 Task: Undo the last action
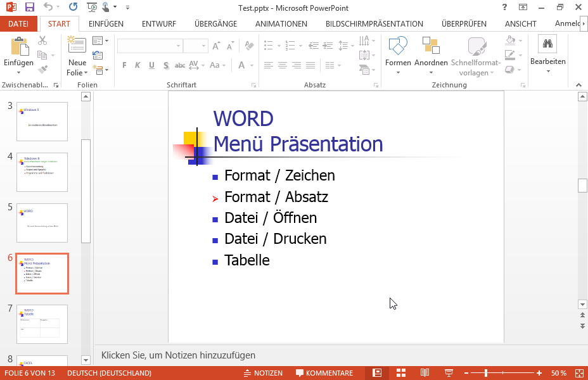pyautogui.click(x=48, y=7)
